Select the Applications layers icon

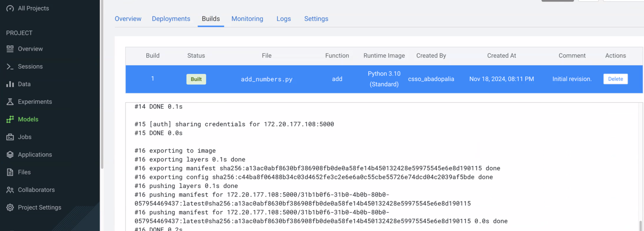10,154
